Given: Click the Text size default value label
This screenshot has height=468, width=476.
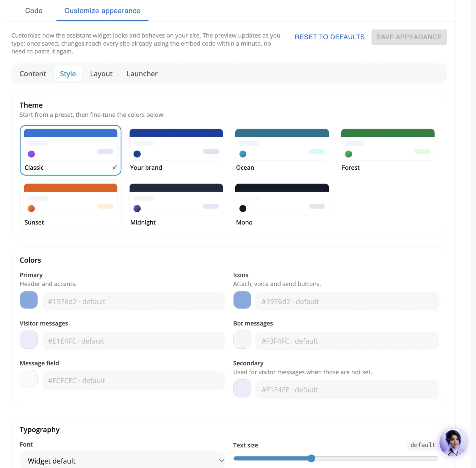Looking at the screenshot, I should pos(422,445).
